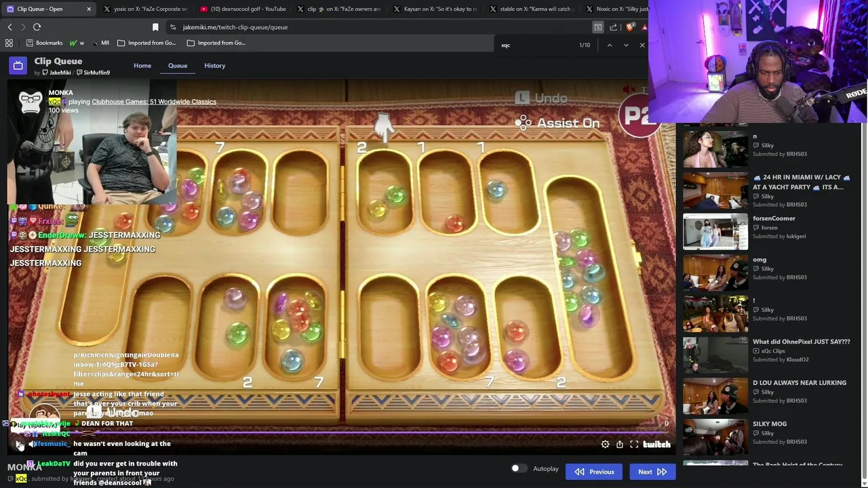Close the find-in-page bar
Viewport: 868px width, 488px height.
coord(642,45)
